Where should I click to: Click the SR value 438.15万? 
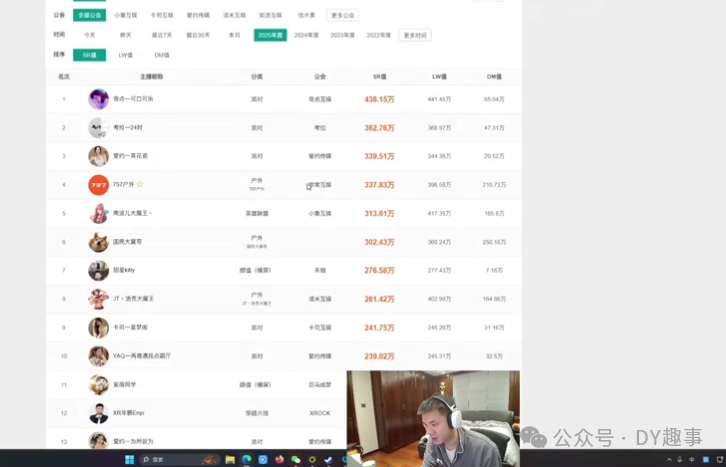pos(379,99)
